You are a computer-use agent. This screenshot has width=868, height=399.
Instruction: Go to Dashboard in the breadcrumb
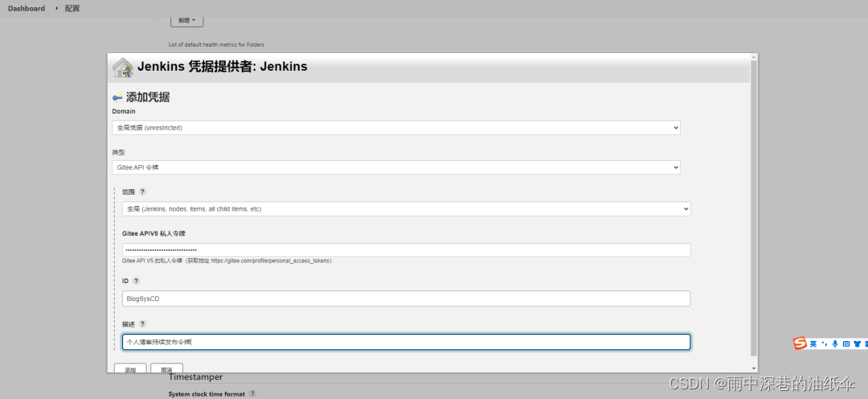point(27,8)
